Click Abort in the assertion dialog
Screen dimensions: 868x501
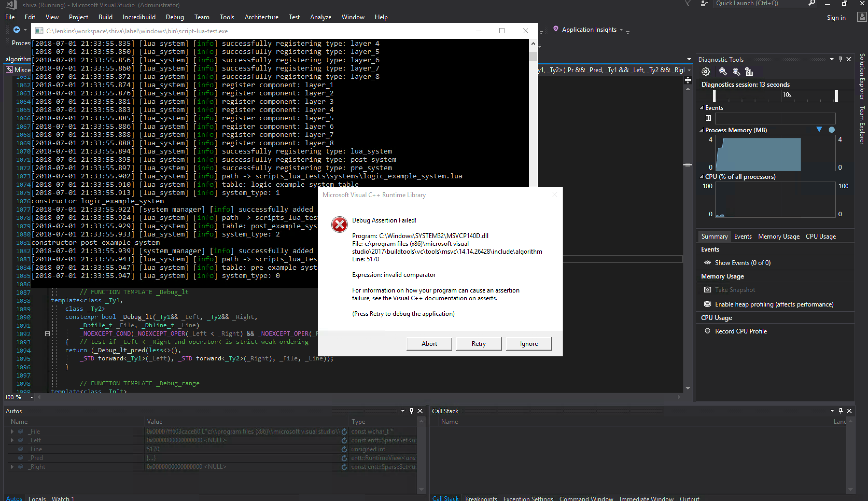(429, 343)
